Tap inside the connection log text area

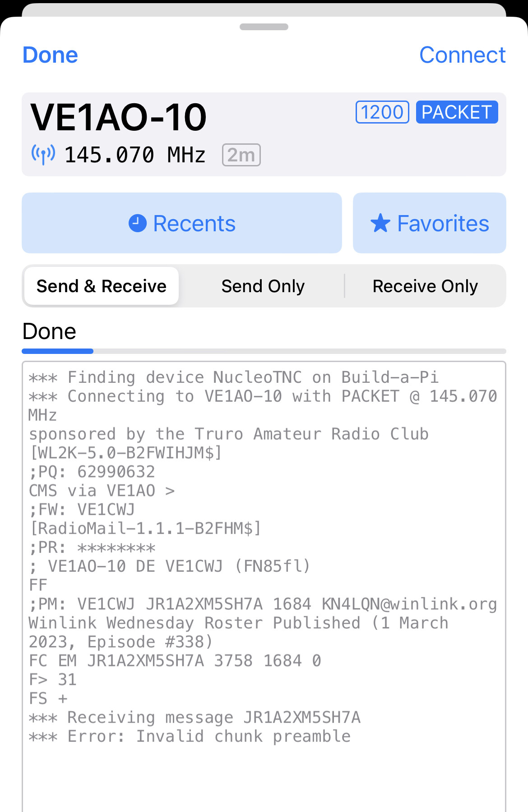pyautogui.click(x=264, y=586)
